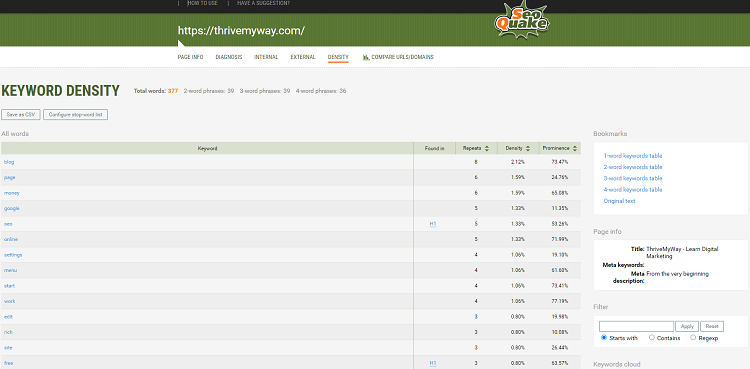Click the keyword 'online' link
Screen dimensions: 750x369
tap(11, 239)
